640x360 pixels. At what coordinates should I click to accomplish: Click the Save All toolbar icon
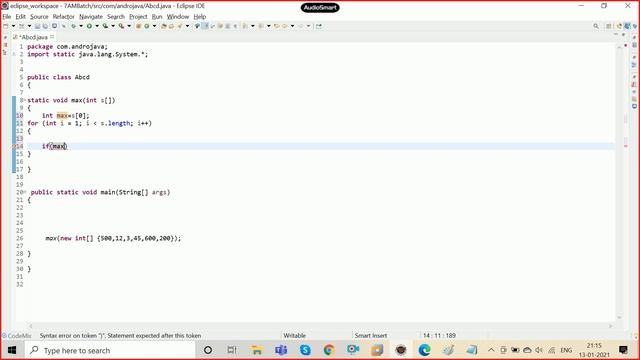pos(45,26)
